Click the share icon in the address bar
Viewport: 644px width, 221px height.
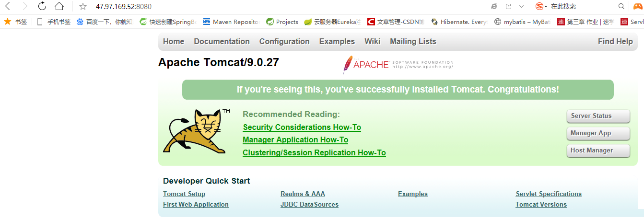(508, 6)
